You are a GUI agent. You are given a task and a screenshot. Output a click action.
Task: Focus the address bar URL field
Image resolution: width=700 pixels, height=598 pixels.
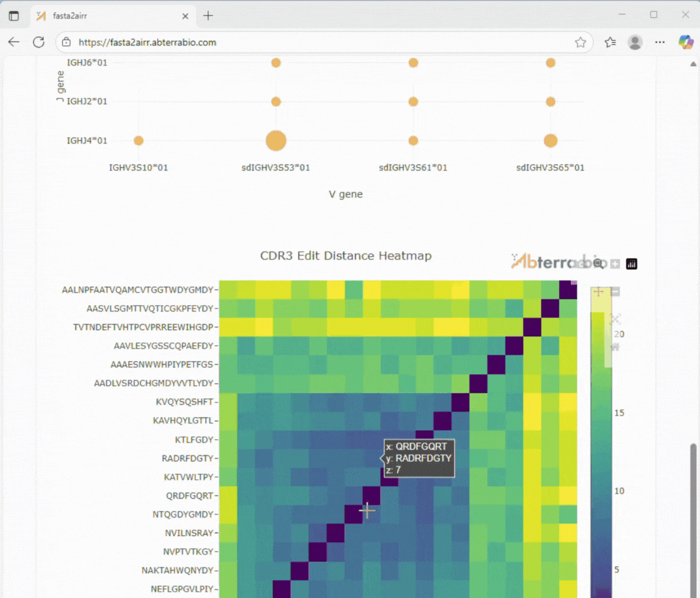click(311, 42)
